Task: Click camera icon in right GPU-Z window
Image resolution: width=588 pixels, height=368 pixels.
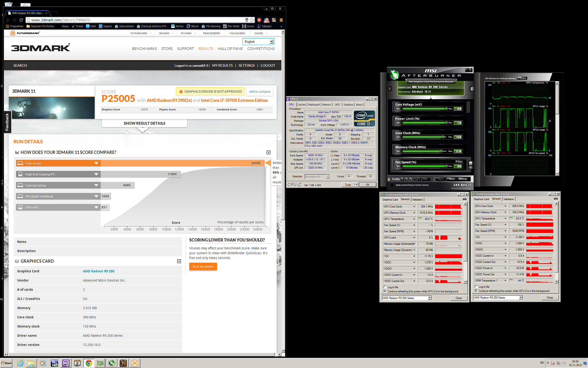Action: (556, 199)
